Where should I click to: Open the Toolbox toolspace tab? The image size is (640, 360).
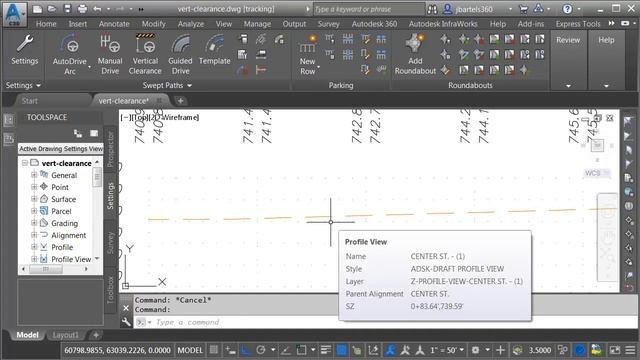110,289
